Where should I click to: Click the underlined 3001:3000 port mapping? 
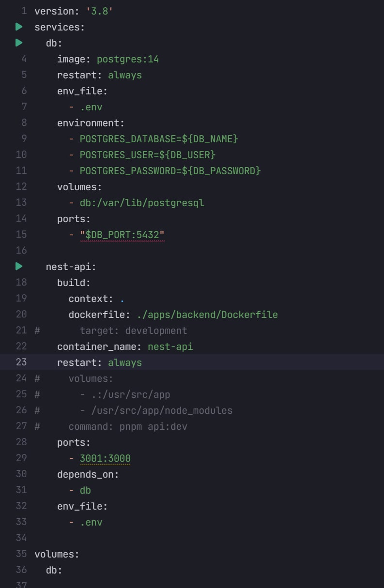click(105, 458)
